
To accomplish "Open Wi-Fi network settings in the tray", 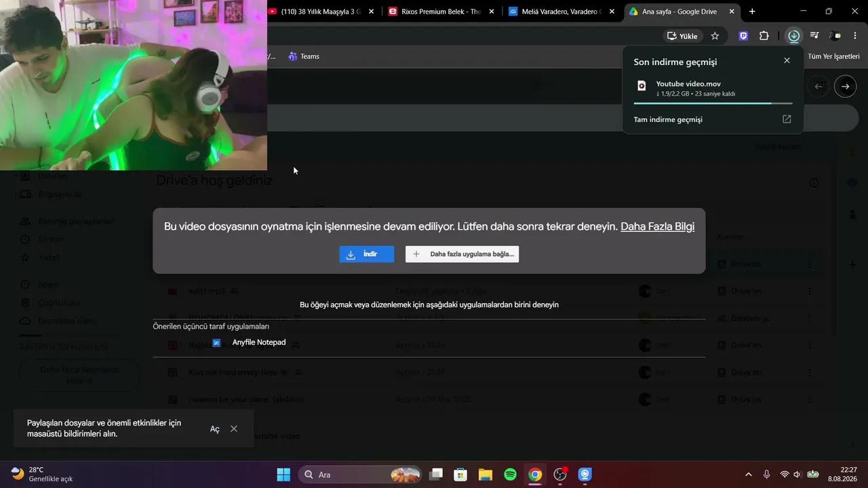I will coord(785,474).
